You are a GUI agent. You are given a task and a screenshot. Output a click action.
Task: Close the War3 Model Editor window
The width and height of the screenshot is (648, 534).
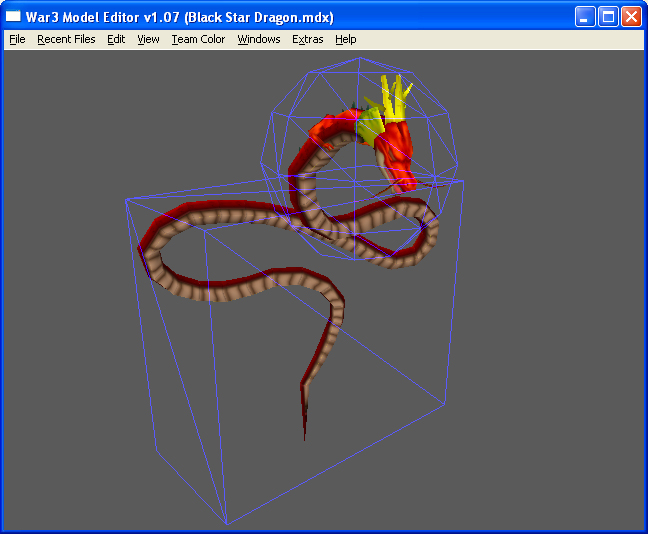(631, 17)
